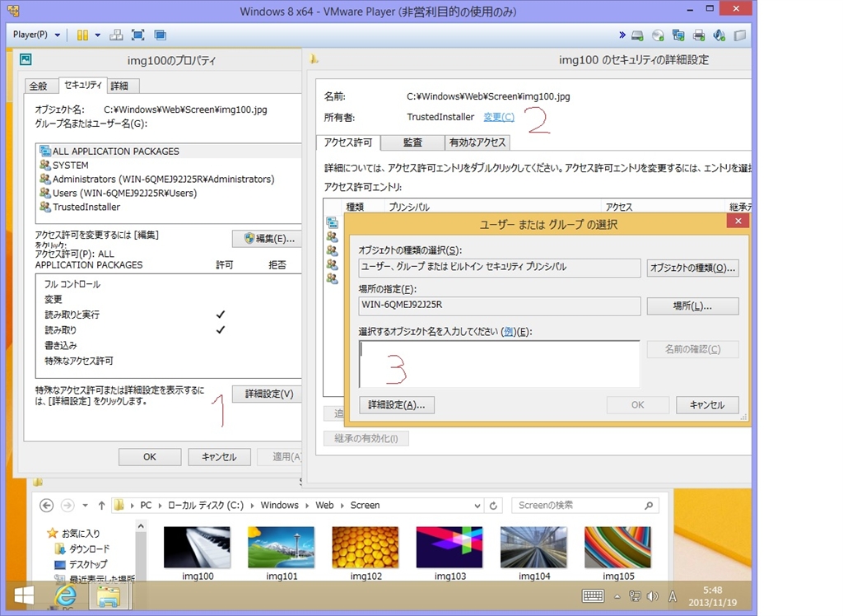
Task: Switch VMware to Unity mode icon
Action: pos(160,35)
